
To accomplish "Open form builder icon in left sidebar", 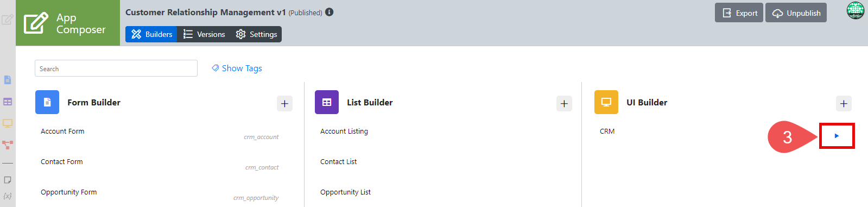I will click(x=8, y=80).
